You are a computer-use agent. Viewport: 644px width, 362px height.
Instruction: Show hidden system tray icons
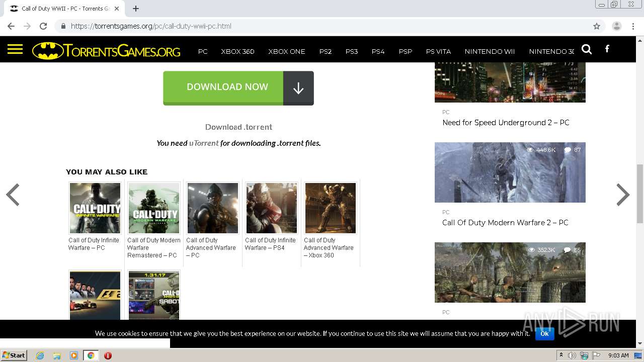pyautogui.click(x=561, y=355)
